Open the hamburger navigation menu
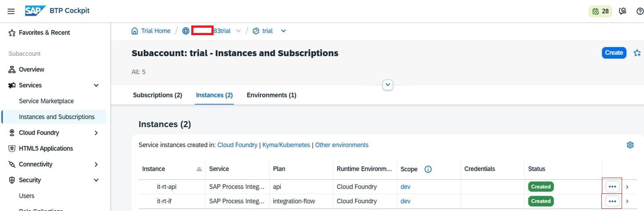The image size is (644, 211). (x=11, y=11)
